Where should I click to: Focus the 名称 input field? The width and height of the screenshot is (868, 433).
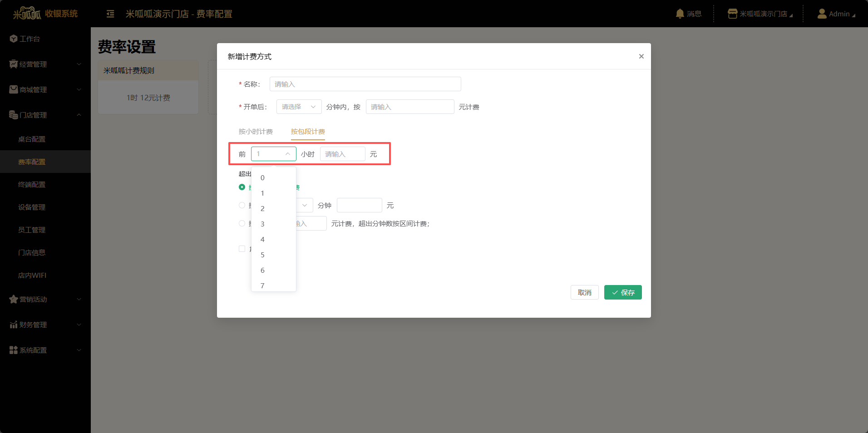point(365,84)
